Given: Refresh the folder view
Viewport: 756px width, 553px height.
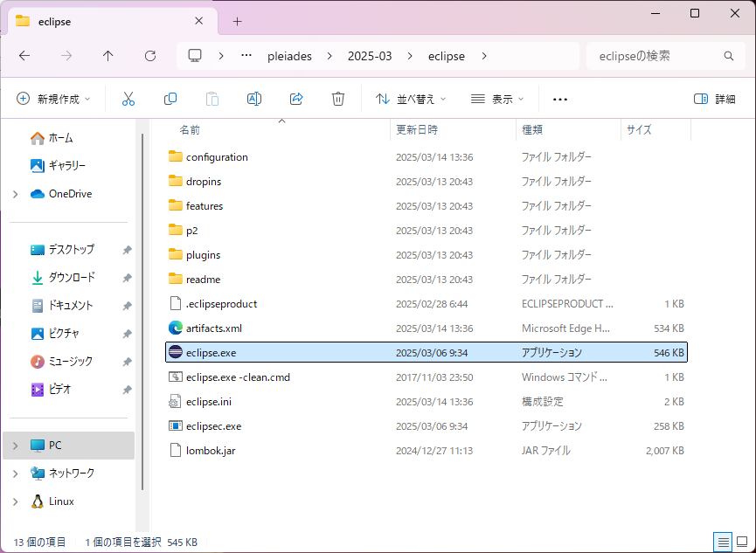Looking at the screenshot, I should 150,56.
